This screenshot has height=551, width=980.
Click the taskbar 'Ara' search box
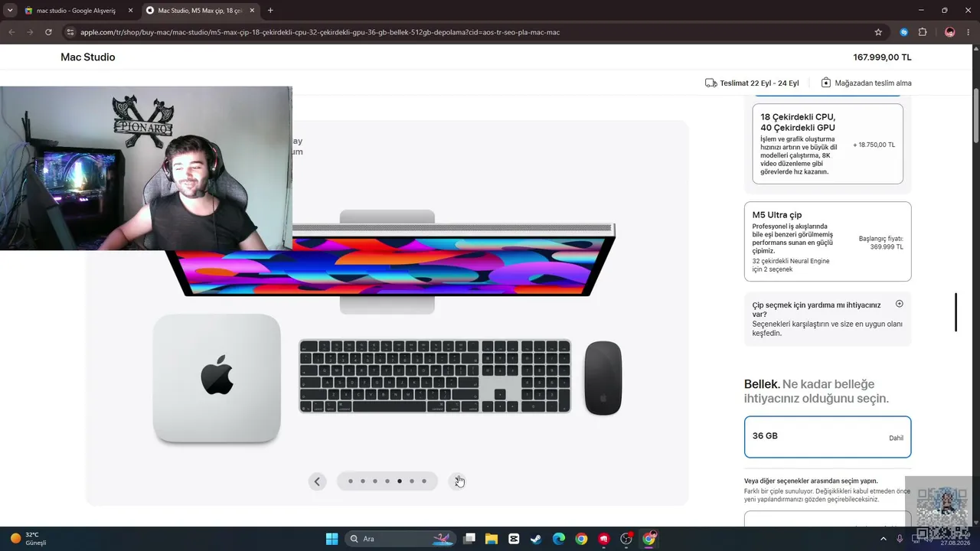pos(399,539)
